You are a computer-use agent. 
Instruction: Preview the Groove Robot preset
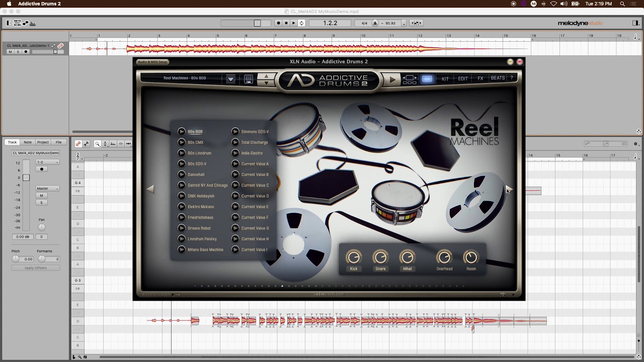pyautogui.click(x=182, y=228)
